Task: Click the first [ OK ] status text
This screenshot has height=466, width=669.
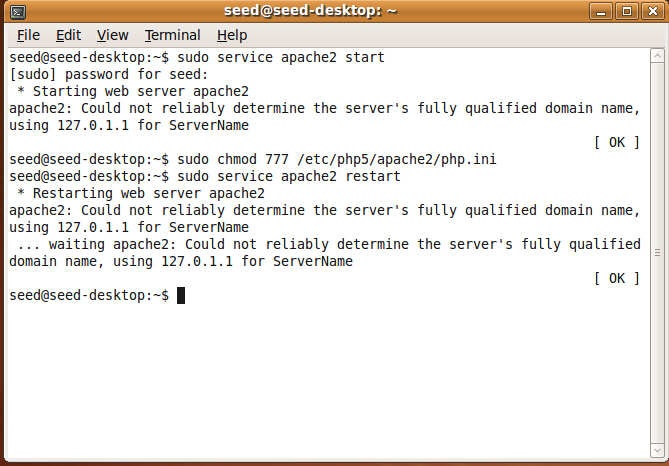Action: pos(617,143)
